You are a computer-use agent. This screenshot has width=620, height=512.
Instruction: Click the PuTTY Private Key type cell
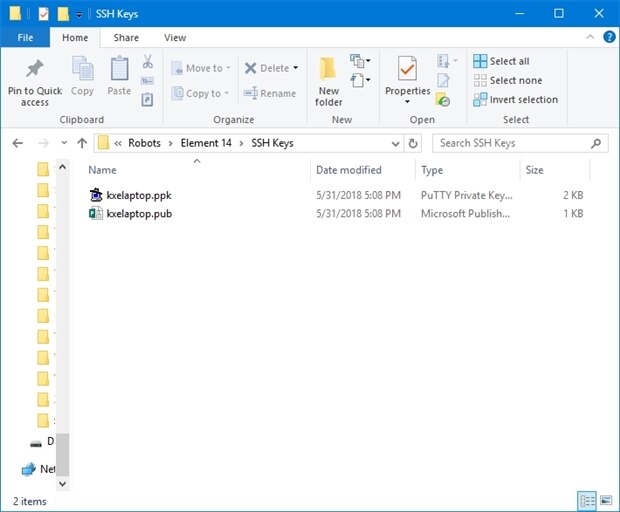coord(467,195)
